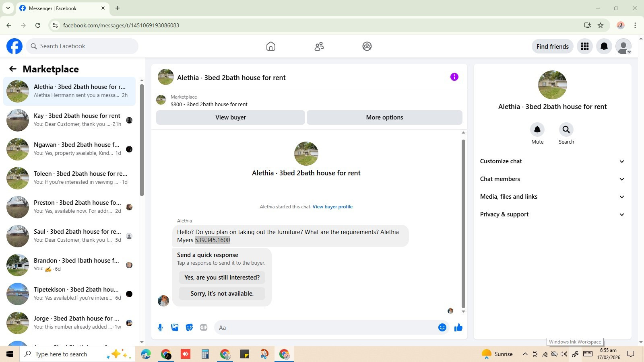The height and width of the screenshot is (362, 644).
Task: View site information icon beside URL
Action: pyautogui.click(x=55, y=25)
